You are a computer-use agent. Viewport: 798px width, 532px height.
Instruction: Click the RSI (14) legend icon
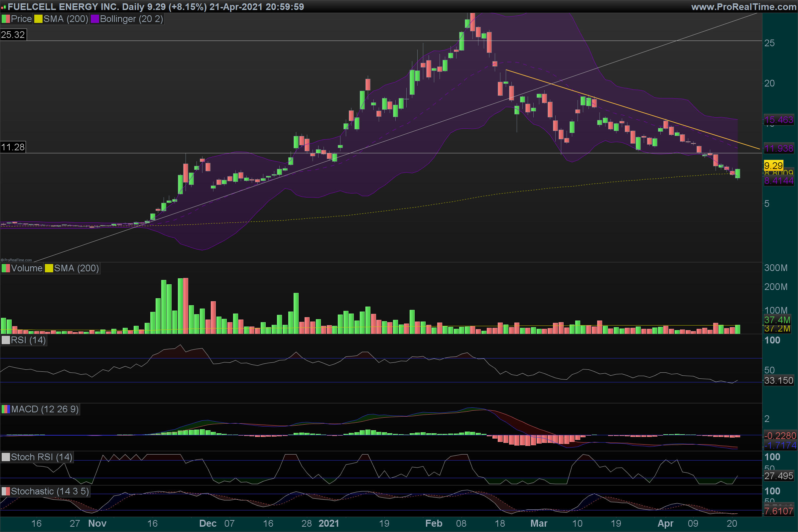5,340
